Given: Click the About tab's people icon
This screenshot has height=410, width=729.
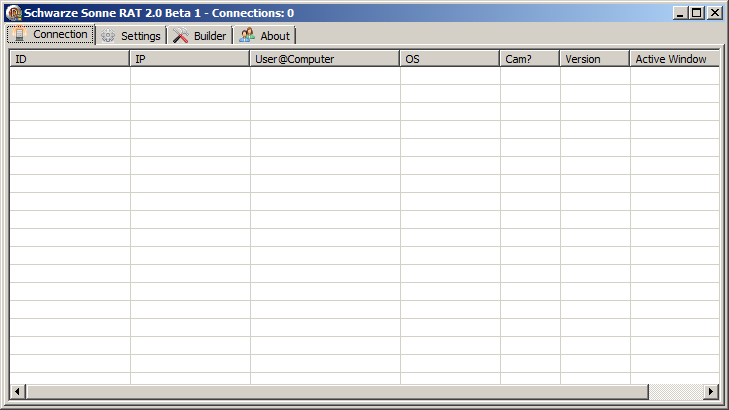Looking at the screenshot, I should [247, 36].
